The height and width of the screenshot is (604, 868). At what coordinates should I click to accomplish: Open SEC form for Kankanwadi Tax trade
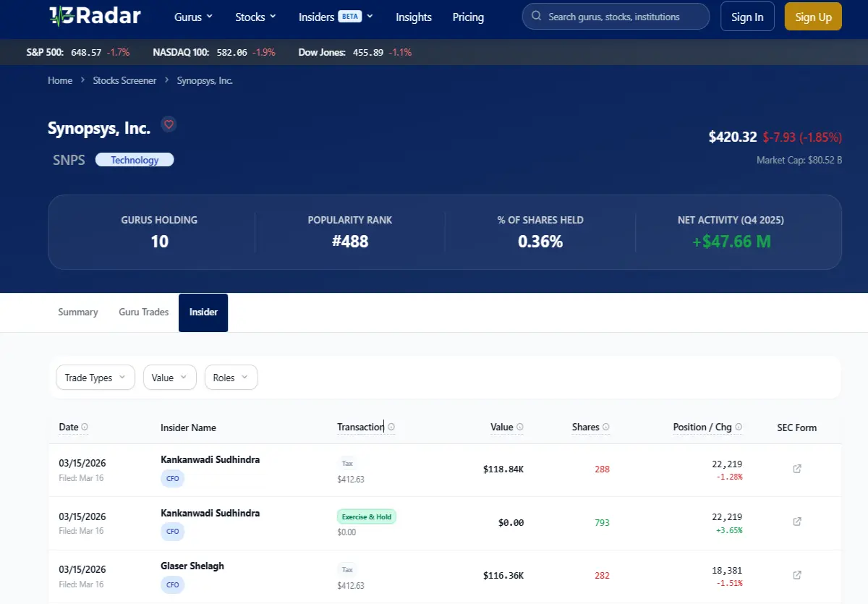tap(797, 469)
